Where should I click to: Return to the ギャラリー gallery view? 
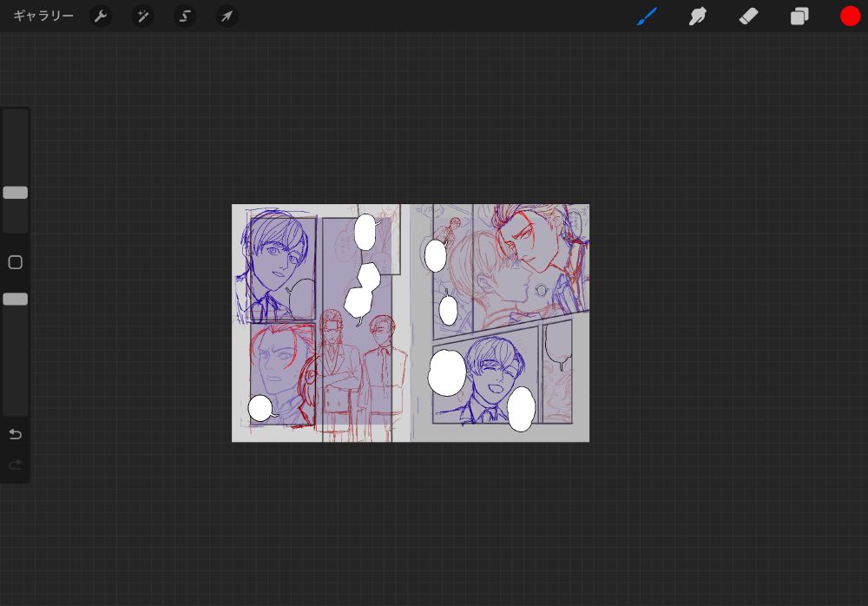pos(43,16)
